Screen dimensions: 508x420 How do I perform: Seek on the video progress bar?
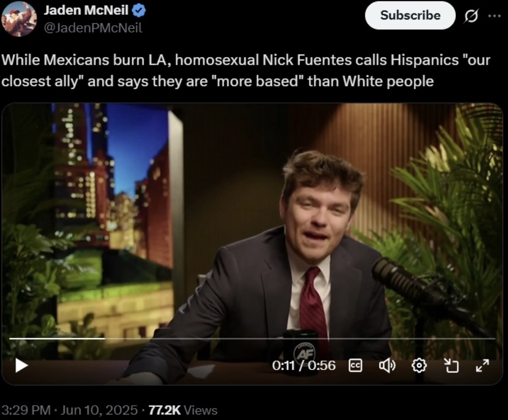click(x=252, y=339)
